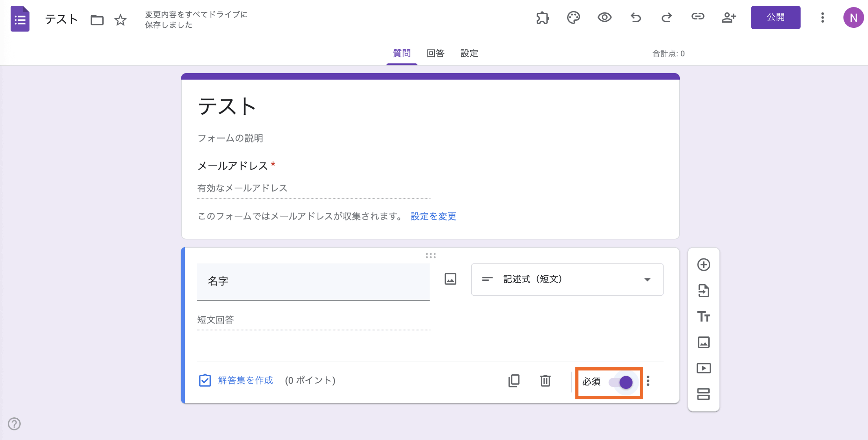Switch to the 回答 tab
The width and height of the screenshot is (868, 440).
pyautogui.click(x=435, y=54)
